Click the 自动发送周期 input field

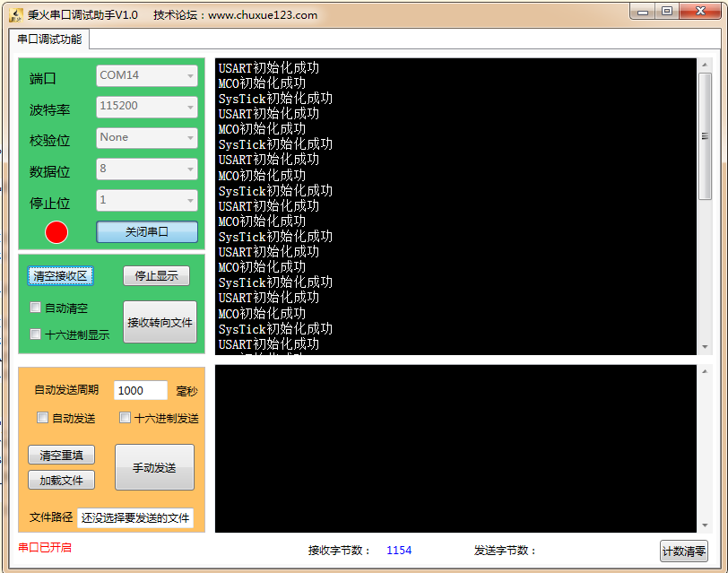pyautogui.click(x=141, y=391)
